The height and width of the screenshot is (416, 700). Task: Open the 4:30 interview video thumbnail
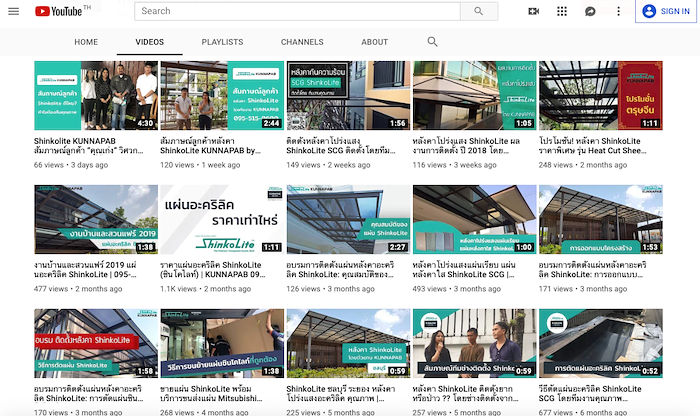(96, 96)
